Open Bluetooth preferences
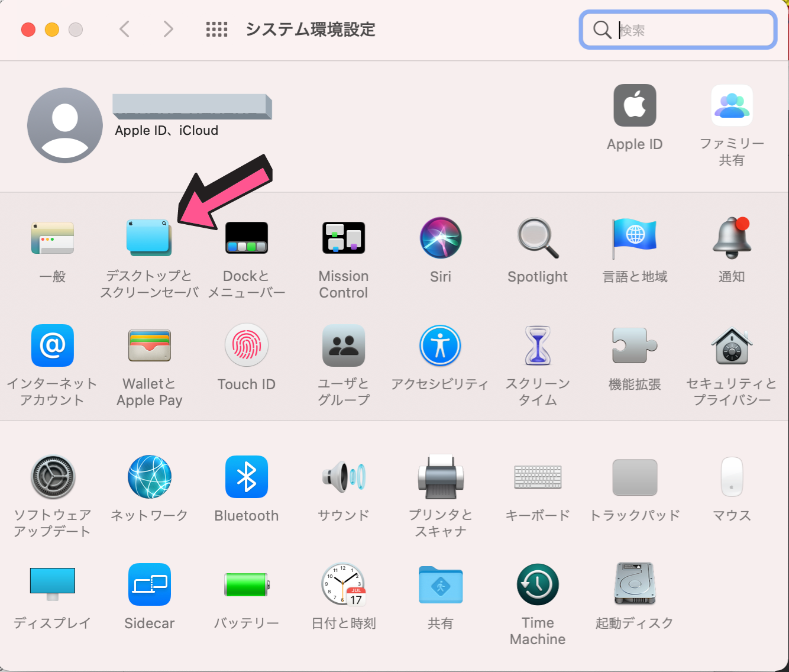The image size is (789, 672). 247,477
